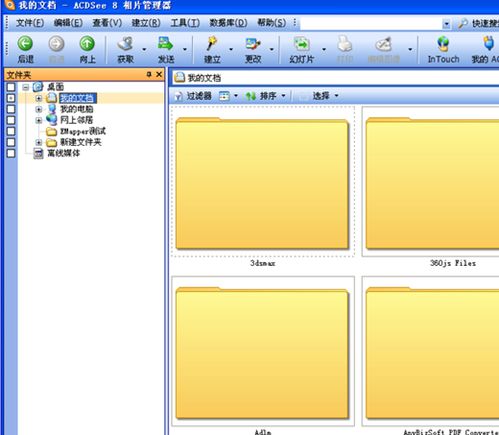This screenshot has width=499, height=435.
Task: Click the view mode icon button
Action: coord(224,96)
